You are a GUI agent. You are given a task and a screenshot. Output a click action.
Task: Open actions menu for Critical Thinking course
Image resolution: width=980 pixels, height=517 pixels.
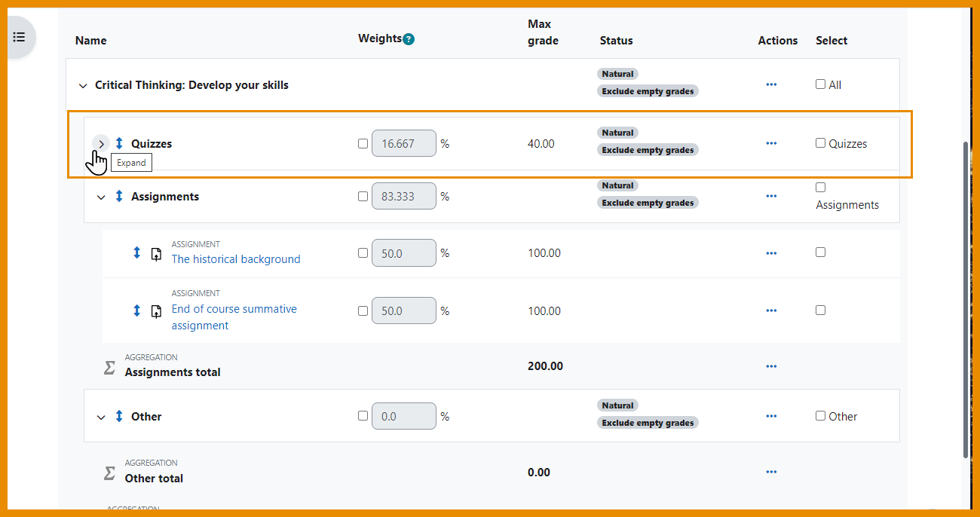(770, 84)
